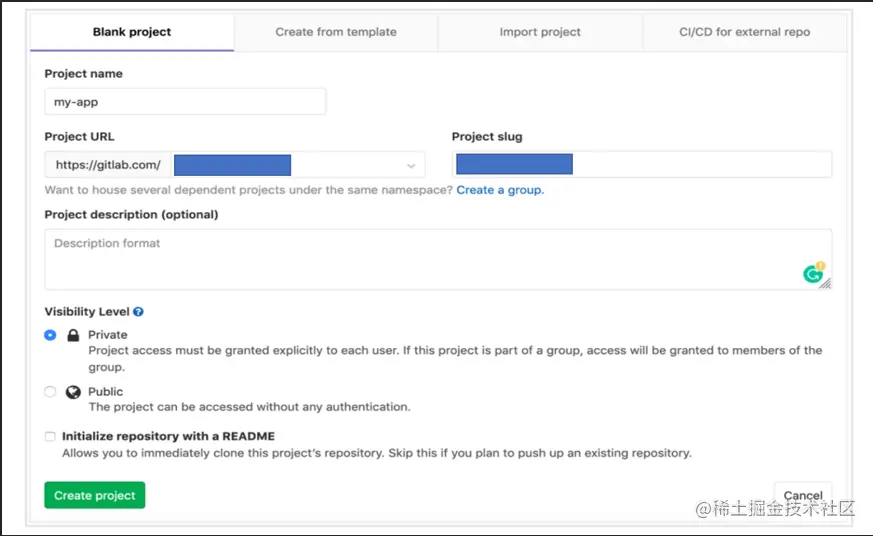873x536 pixels.
Task: Click into the Project slug field
Action: (642, 165)
